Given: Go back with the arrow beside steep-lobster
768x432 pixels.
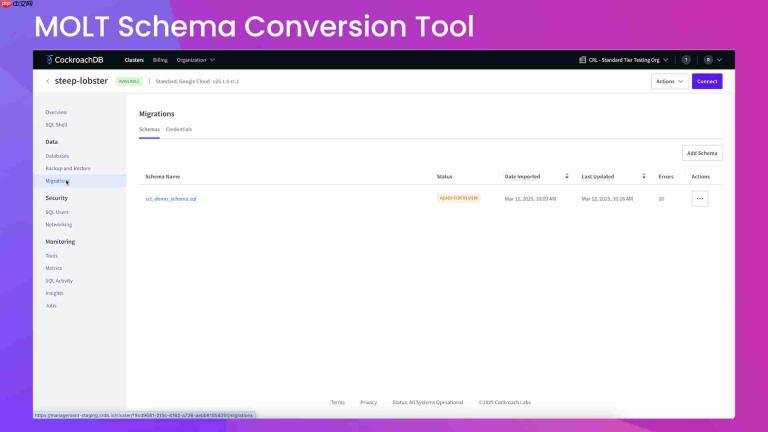Looking at the screenshot, I should [x=48, y=81].
